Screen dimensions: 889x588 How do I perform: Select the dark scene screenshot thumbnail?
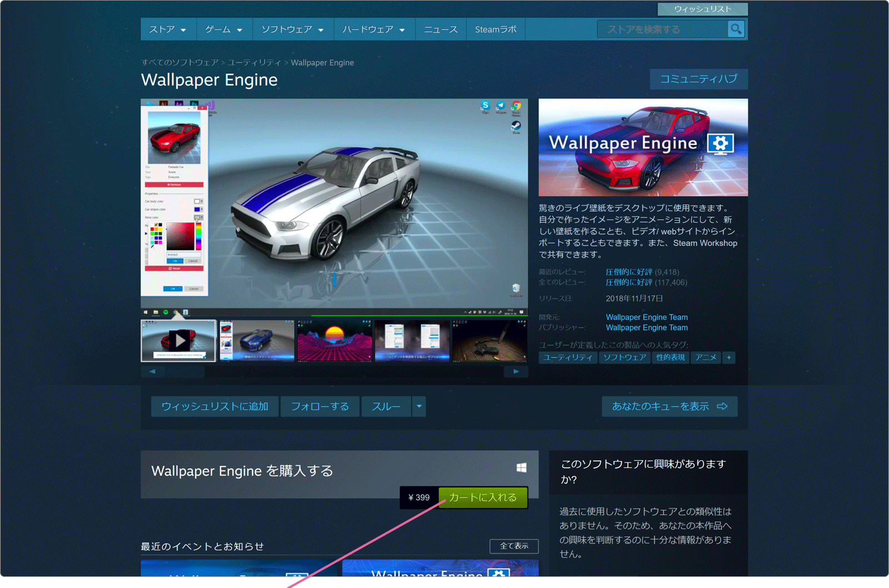point(490,340)
